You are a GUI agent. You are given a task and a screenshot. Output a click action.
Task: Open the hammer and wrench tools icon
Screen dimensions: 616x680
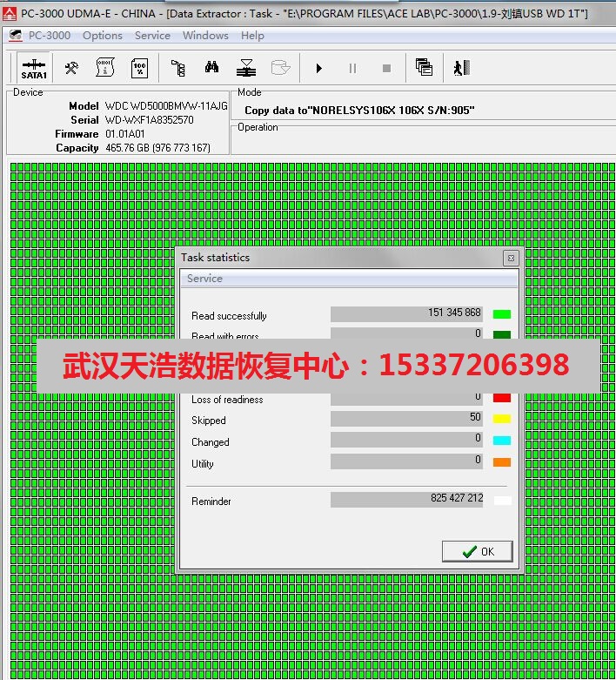72,68
